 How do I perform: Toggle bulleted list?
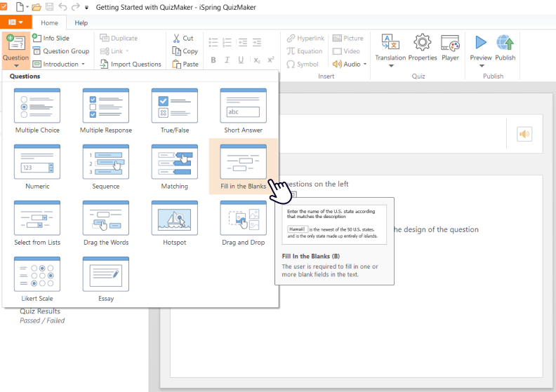[x=213, y=43]
